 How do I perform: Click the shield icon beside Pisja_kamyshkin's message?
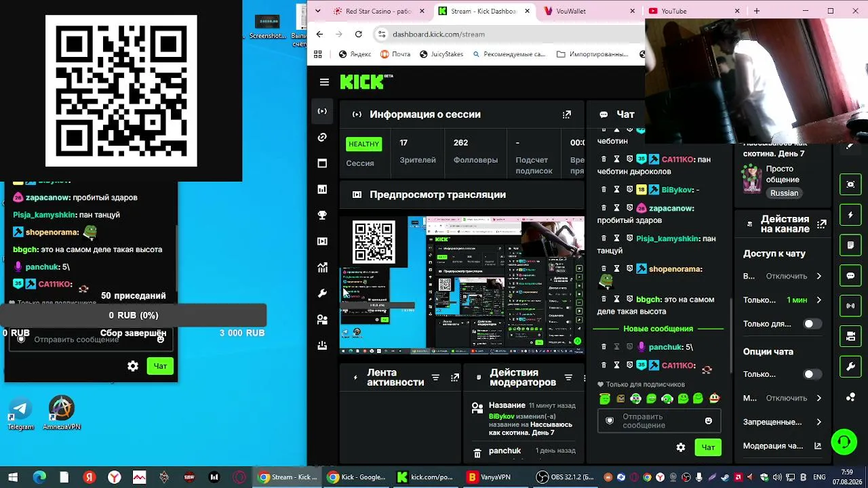point(629,238)
